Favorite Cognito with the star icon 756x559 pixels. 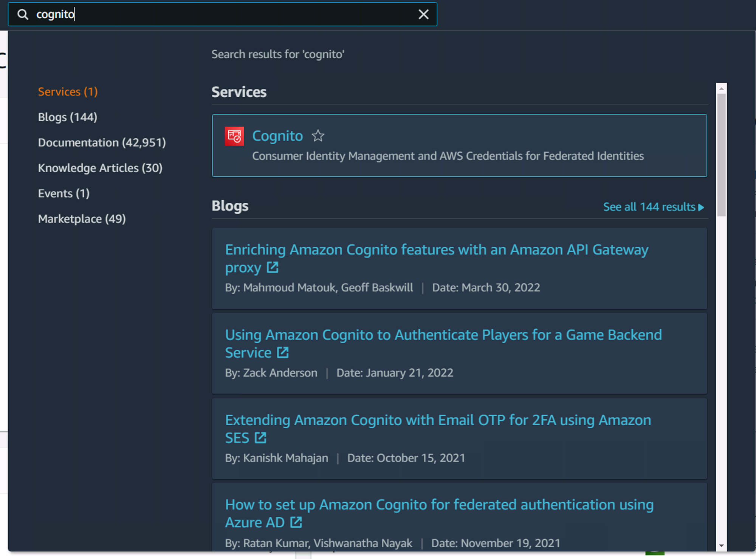[318, 136]
